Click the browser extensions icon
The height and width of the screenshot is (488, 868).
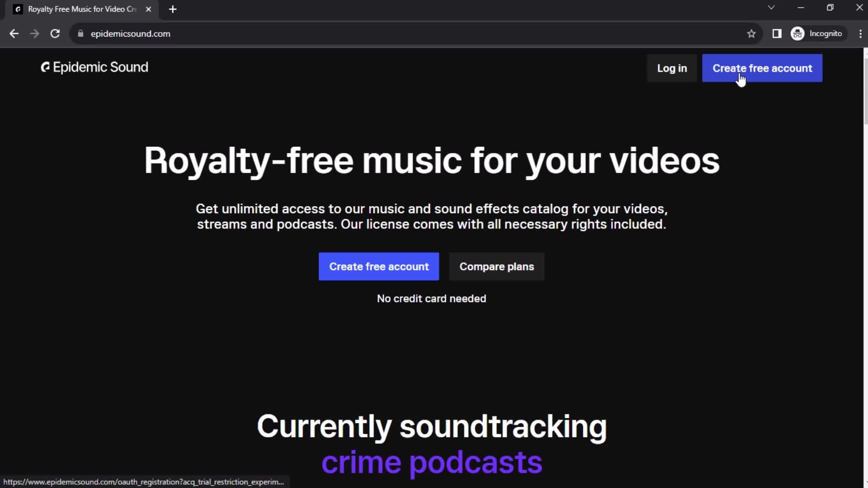[777, 33]
